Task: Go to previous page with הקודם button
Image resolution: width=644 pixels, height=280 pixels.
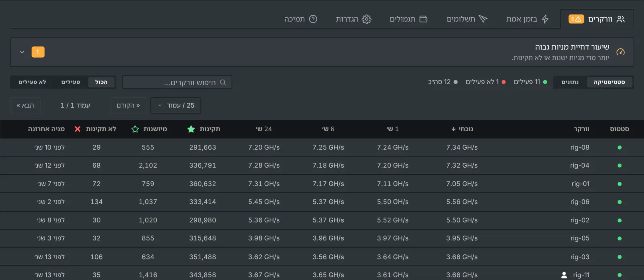Action: 128,106
